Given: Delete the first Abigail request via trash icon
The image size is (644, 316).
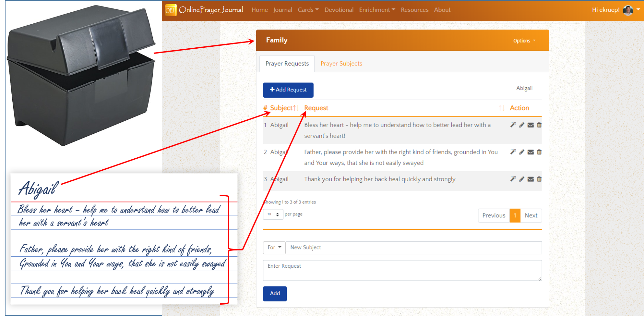Looking at the screenshot, I should [x=539, y=125].
